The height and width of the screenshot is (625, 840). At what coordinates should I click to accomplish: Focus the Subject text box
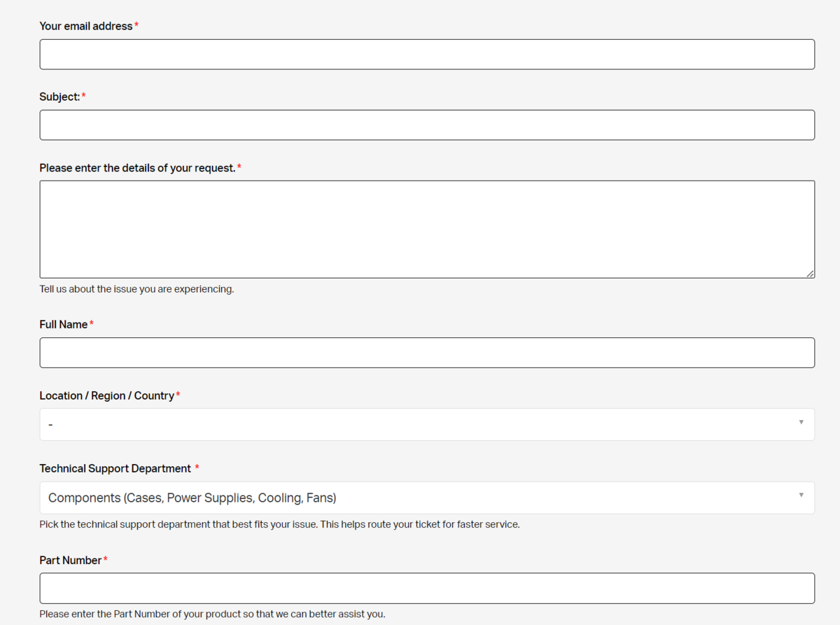[x=427, y=125]
